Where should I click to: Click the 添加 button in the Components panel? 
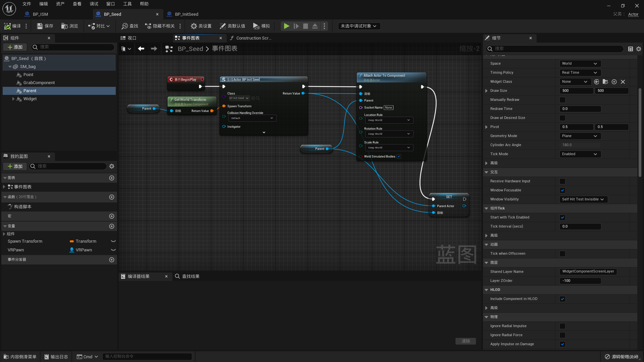pyautogui.click(x=15, y=47)
